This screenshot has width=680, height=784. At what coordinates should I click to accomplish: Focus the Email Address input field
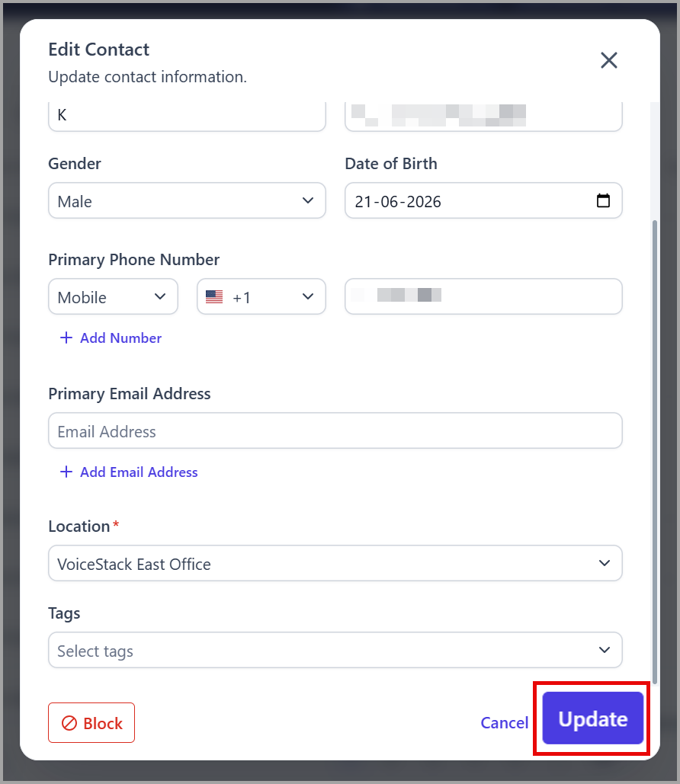click(x=335, y=430)
